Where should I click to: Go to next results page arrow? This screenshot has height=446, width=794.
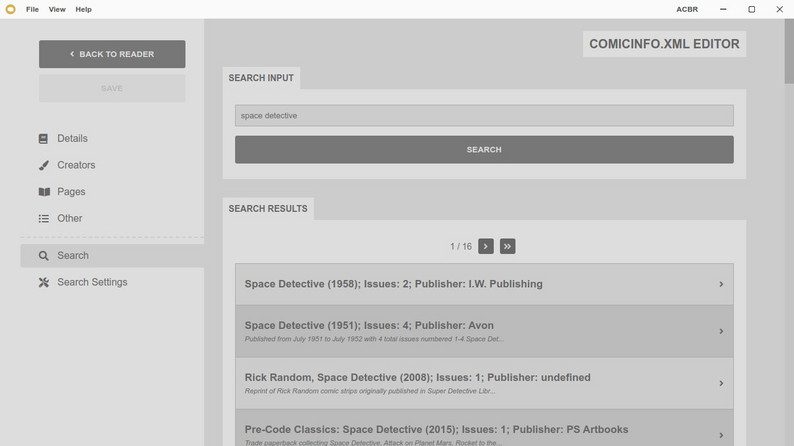point(486,247)
